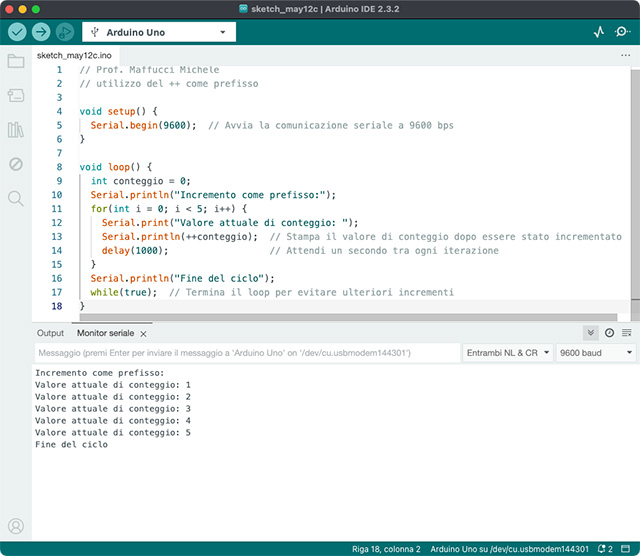Open the Library Manager sidebar icon
The height and width of the screenshot is (556, 640).
point(16,130)
